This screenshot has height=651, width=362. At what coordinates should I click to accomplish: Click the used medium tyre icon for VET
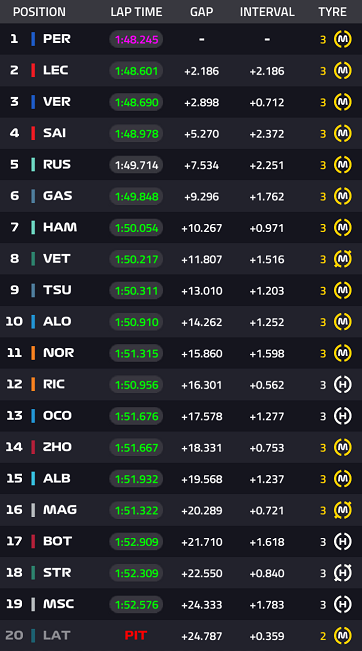342,259
